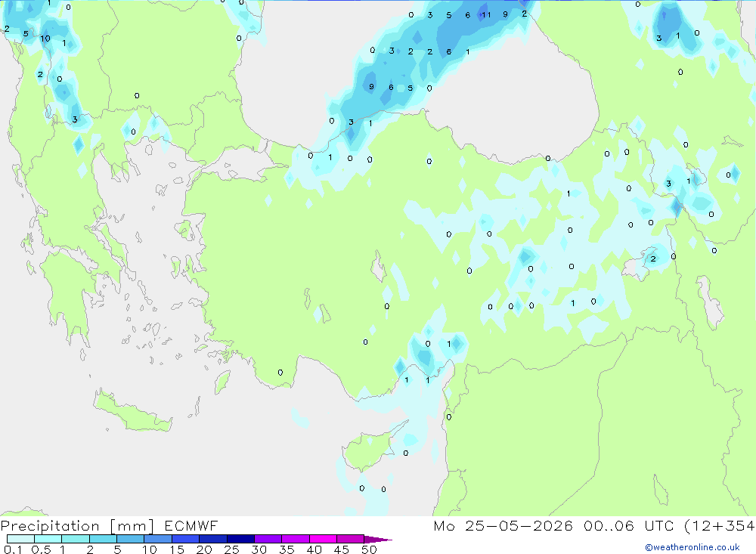
Task: Choose the 20–25 mm dark blue legend swatch
Action: coord(212,539)
